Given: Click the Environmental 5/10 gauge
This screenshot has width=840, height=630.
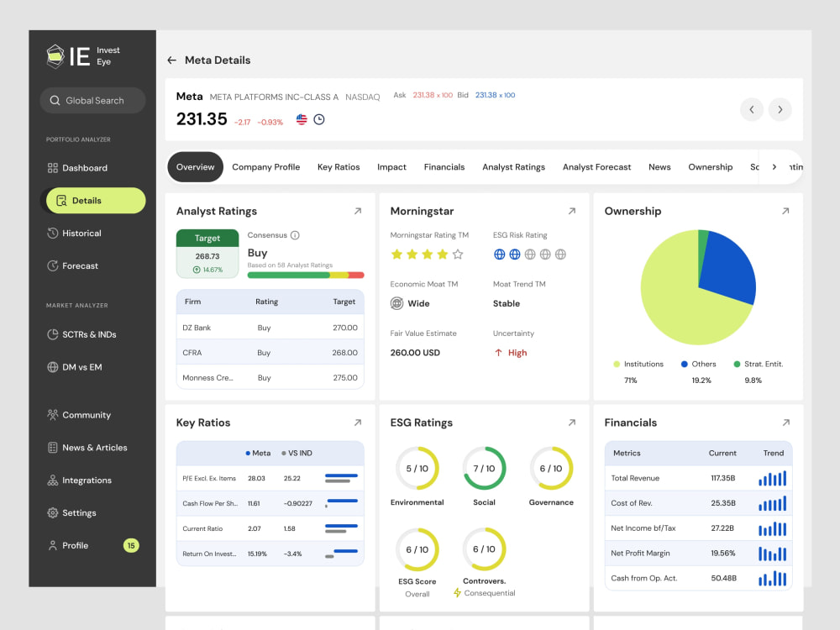Looking at the screenshot, I should coord(417,468).
